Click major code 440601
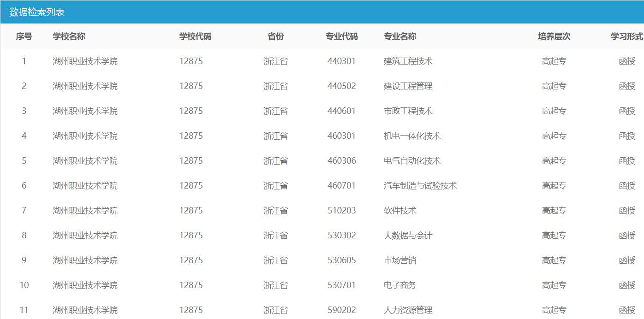 tap(342, 111)
